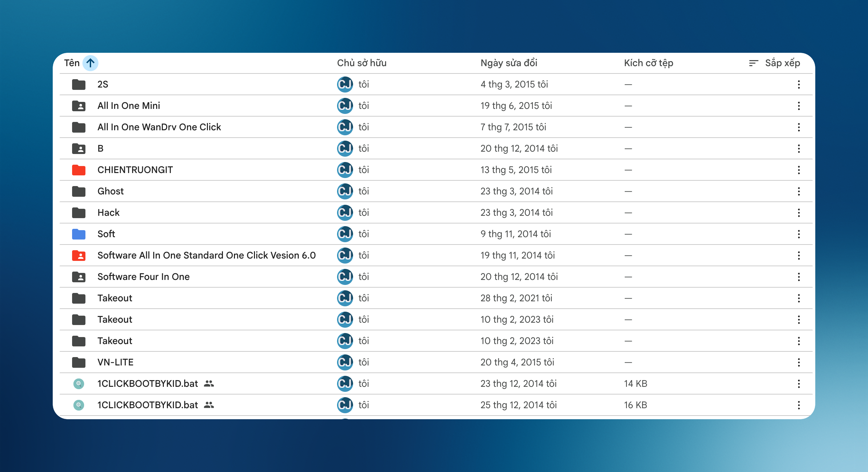Select the blue Soft folder icon

click(78, 234)
